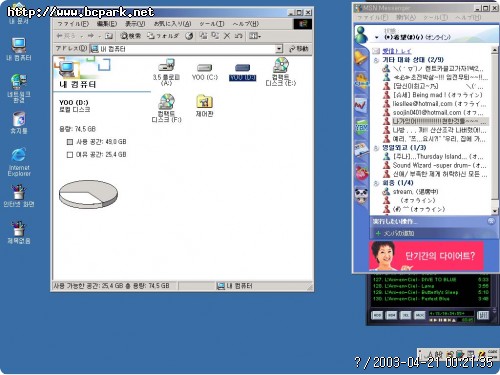
Task: Select the 3.5 floppy drive (A:) icon
Action: (x=166, y=72)
